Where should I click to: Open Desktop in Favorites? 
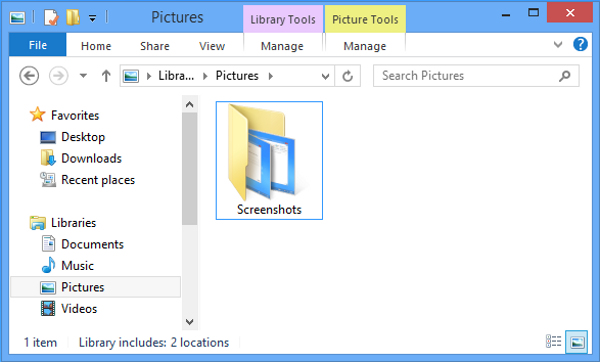pyautogui.click(x=83, y=137)
